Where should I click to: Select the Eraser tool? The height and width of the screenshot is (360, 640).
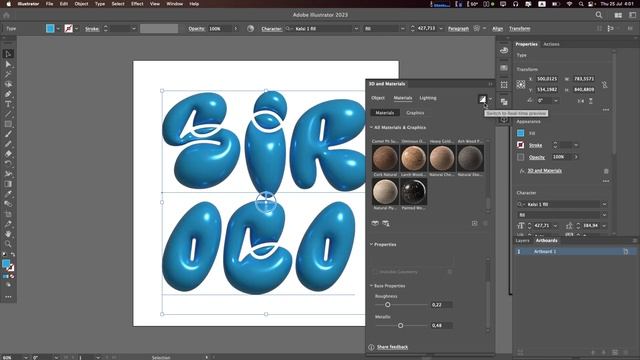8,154
